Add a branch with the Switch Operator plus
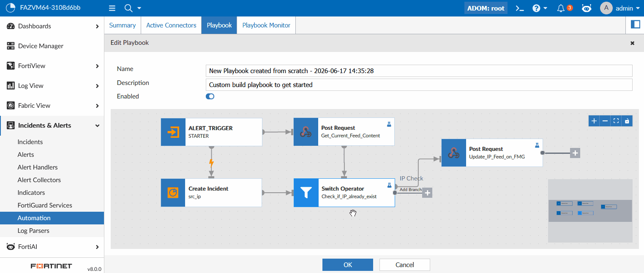Image resolution: width=644 pixels, height=273 pixels. pyautogui.click(x=428, y=193)
